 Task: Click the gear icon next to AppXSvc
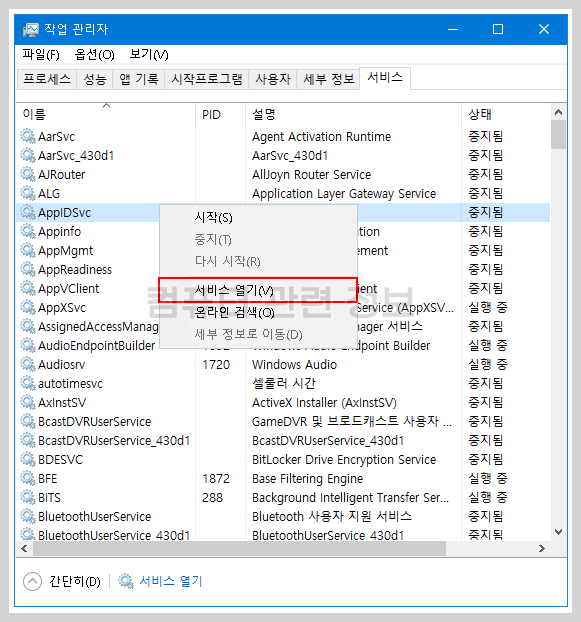tap(28, 307)
